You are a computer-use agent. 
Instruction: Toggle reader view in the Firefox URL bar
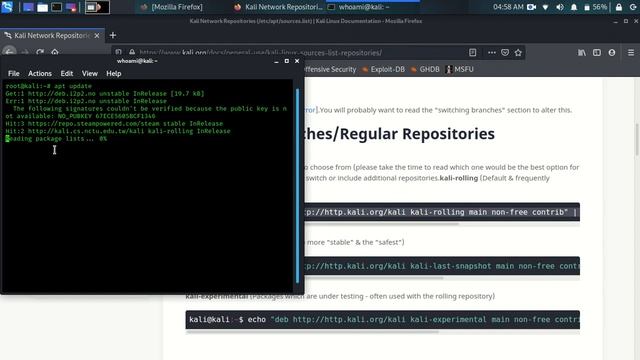473,52
